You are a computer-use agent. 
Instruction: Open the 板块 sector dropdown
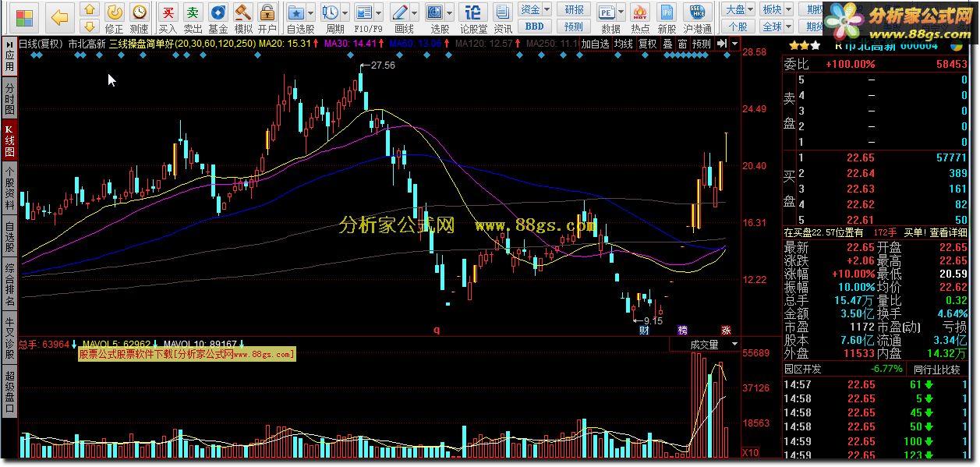[x=776, y=9]
